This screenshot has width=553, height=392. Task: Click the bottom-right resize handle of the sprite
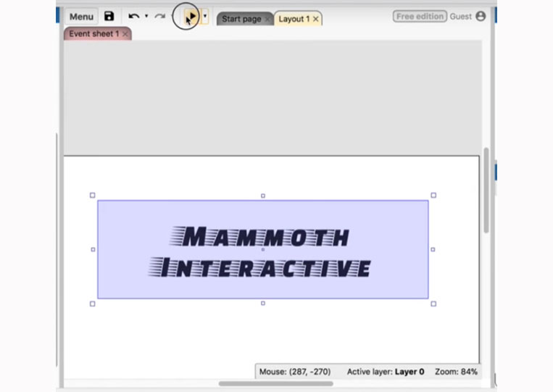pos(433,304)
